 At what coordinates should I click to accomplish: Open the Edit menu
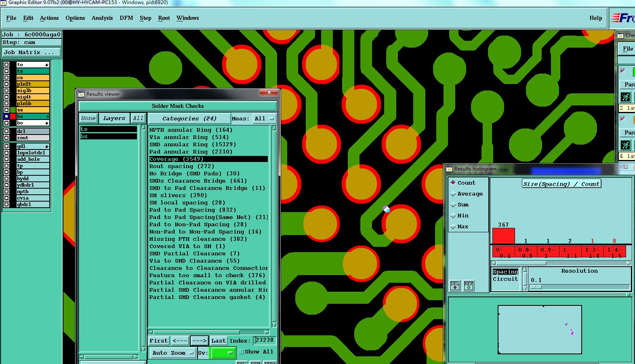point(28,18)
